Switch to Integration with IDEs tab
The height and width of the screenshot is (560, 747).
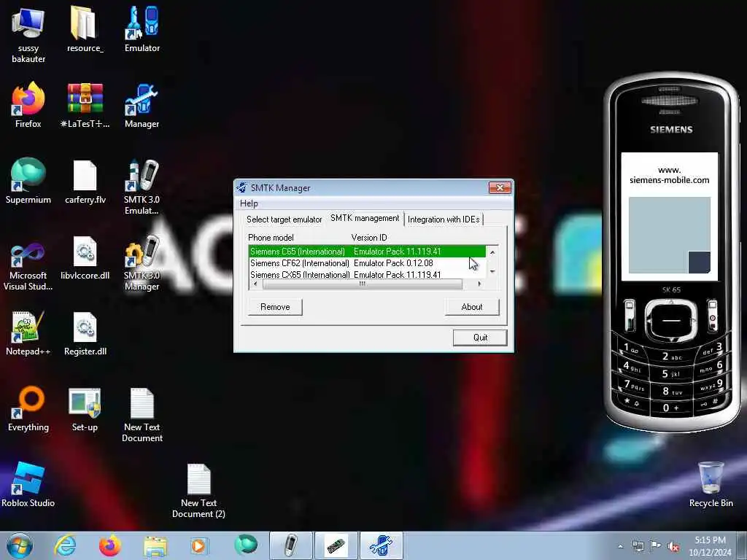(444, 219)
